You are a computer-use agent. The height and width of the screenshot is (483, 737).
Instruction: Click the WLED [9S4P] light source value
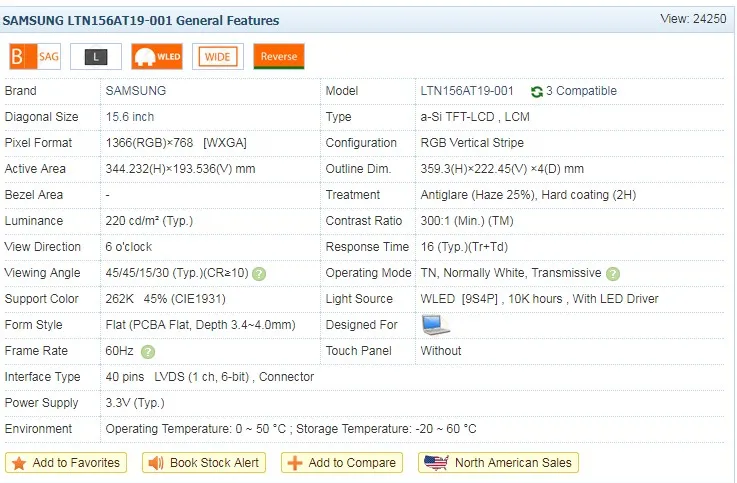click(x=540, y=299)
